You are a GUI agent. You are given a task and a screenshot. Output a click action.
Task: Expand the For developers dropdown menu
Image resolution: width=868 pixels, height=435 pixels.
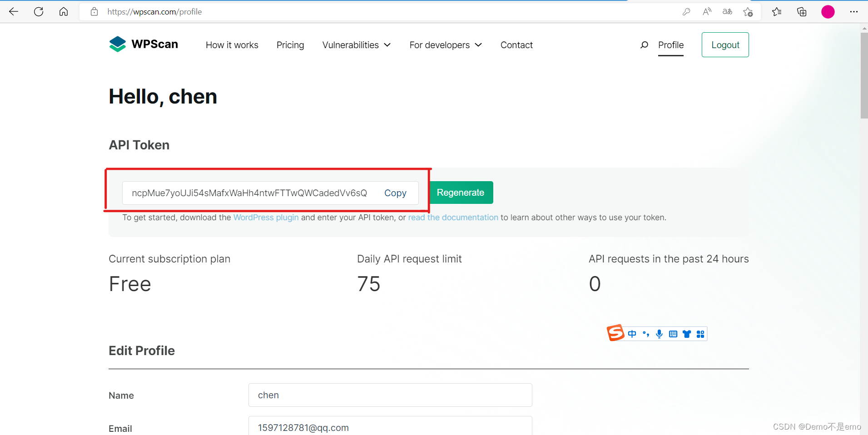click(446, 45)
